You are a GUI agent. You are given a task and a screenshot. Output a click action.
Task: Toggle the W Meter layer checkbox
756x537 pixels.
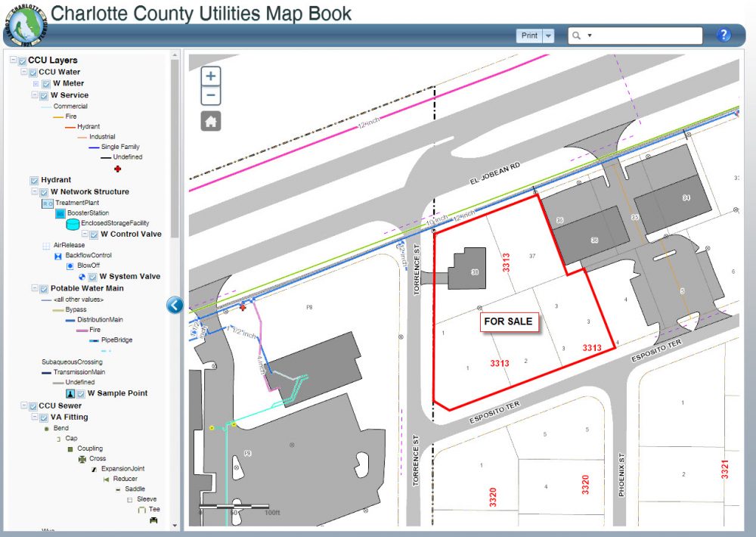tap(45, 84)
